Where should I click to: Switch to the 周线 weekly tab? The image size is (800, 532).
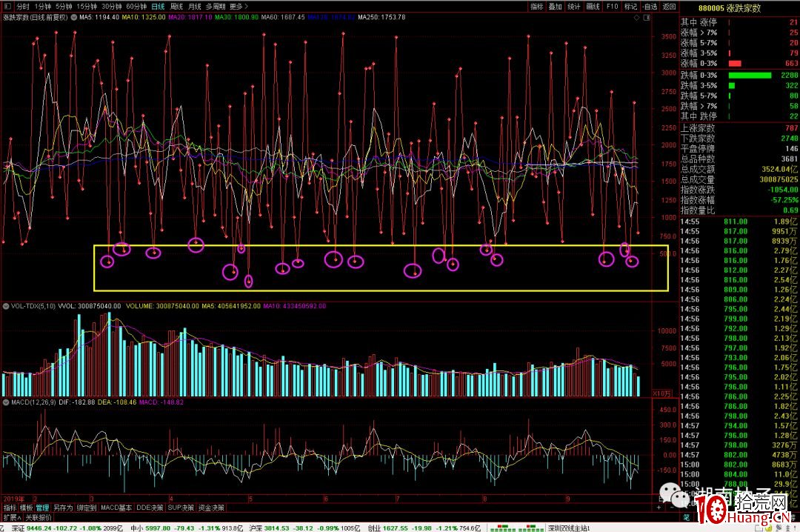[x=177, y=6]
